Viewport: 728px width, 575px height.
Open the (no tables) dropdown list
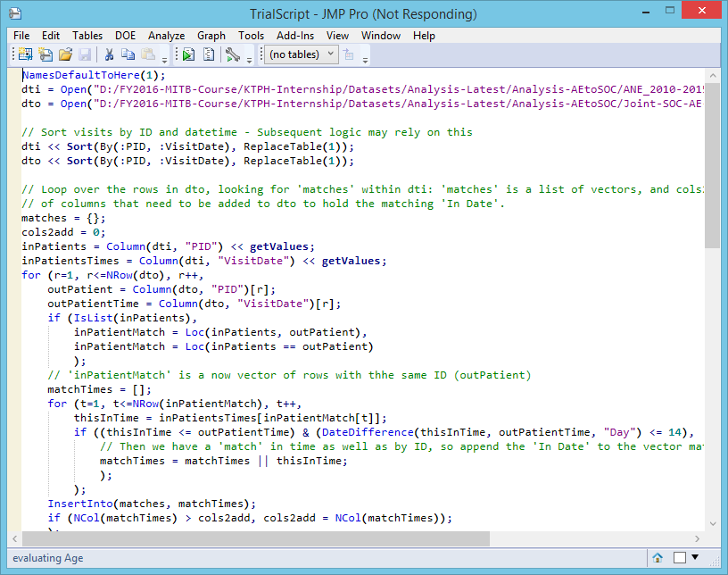302,54
